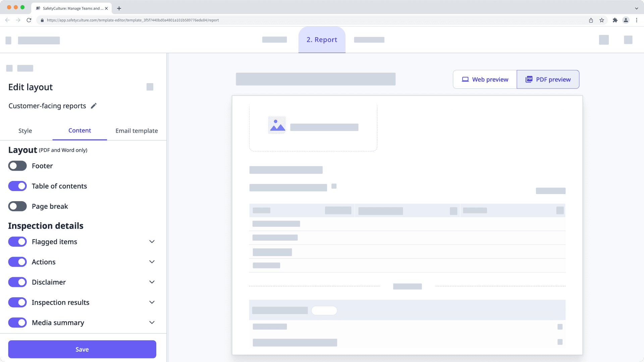Click the Save button
Screen dimensions: 644x362
(82, 349)
